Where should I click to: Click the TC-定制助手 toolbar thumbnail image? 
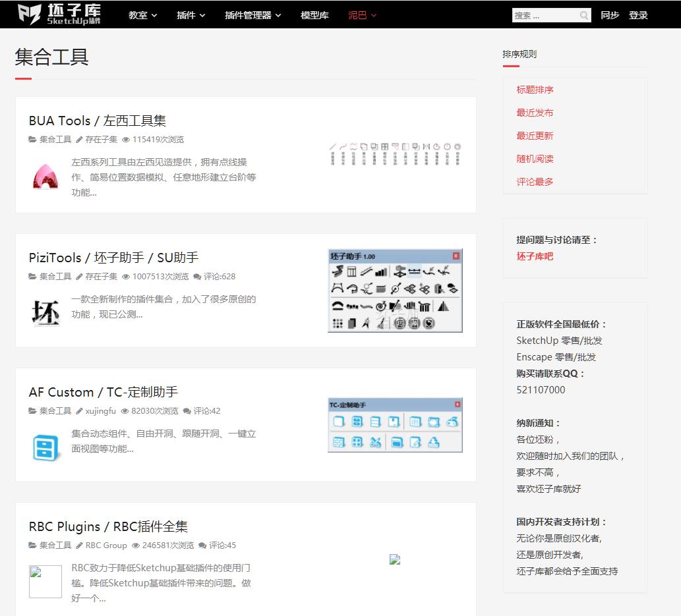[x=394, y=425]
